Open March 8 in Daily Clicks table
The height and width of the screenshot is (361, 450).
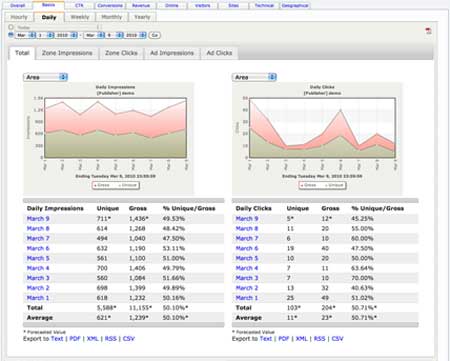pyautogui.click(x=247, y=229)
